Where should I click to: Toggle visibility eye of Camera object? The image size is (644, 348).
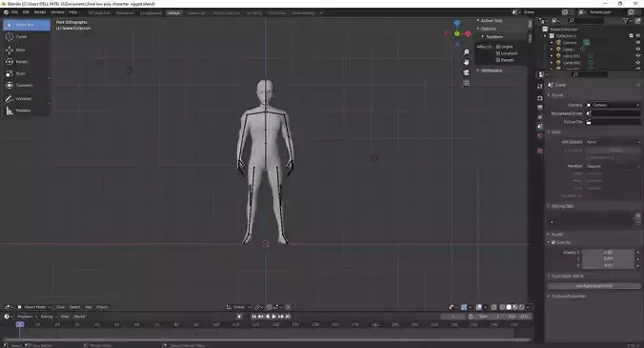click(638, 43)
